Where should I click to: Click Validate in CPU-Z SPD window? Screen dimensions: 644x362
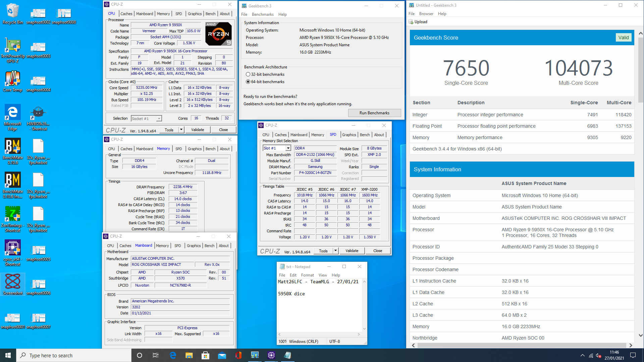point(352,251)
